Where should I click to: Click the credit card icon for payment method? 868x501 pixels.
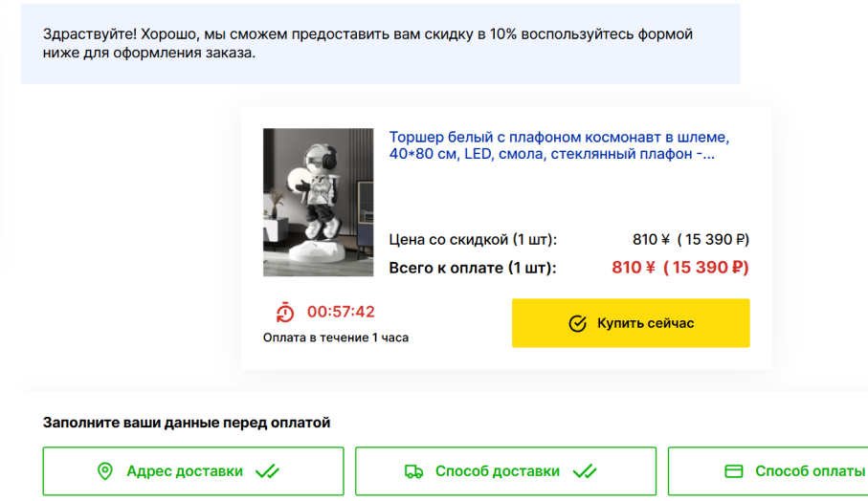734,471
